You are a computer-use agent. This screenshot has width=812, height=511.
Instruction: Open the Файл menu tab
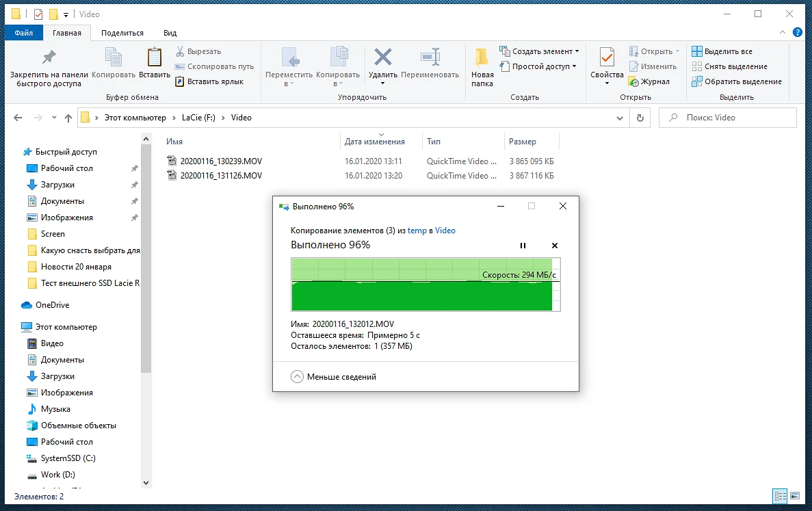pos(24,33)
